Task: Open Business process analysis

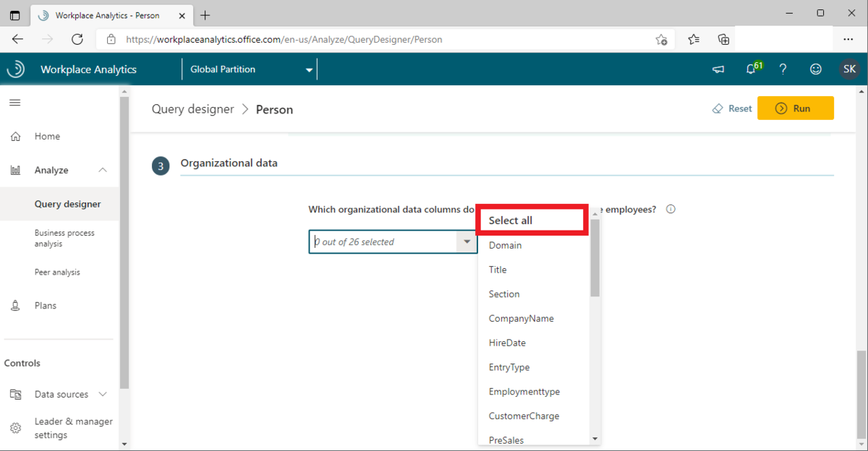Action: (64, 239)
